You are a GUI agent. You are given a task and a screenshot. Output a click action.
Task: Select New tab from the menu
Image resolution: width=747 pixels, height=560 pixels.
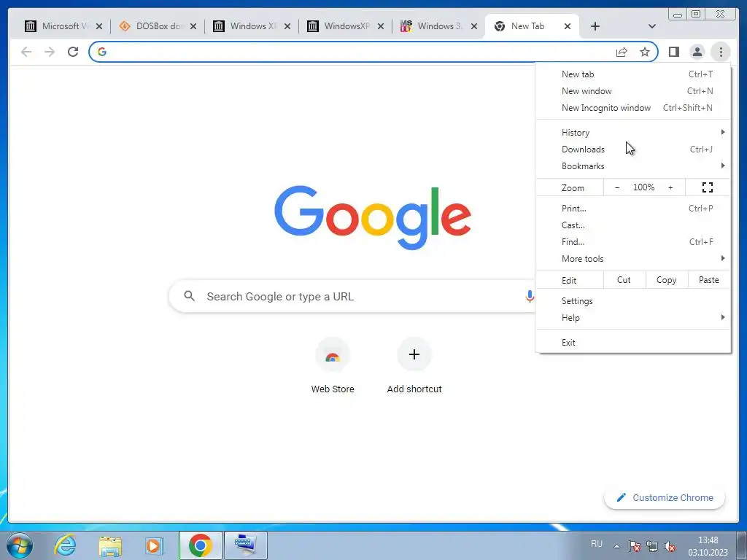(x=633, y=74)
